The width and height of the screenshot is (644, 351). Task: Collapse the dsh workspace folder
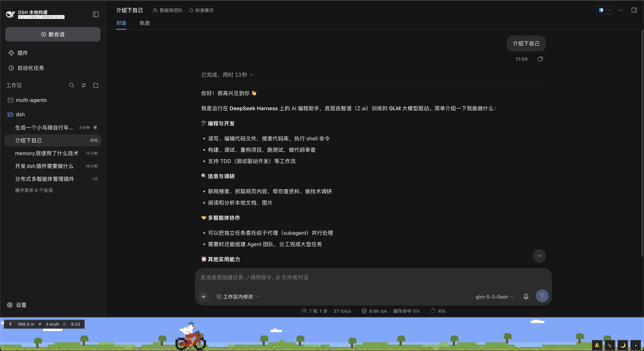[53, 114]
